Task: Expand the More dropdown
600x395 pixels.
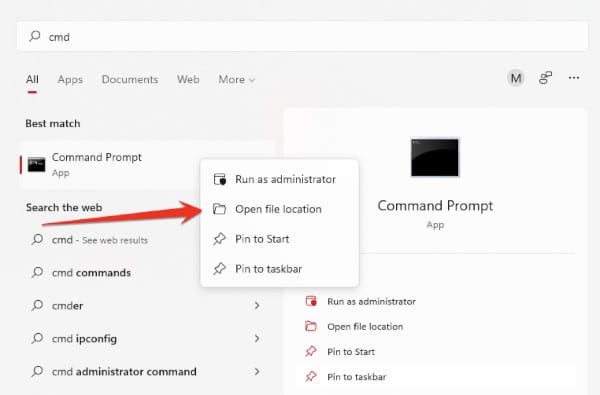Action: coord(236,80)
